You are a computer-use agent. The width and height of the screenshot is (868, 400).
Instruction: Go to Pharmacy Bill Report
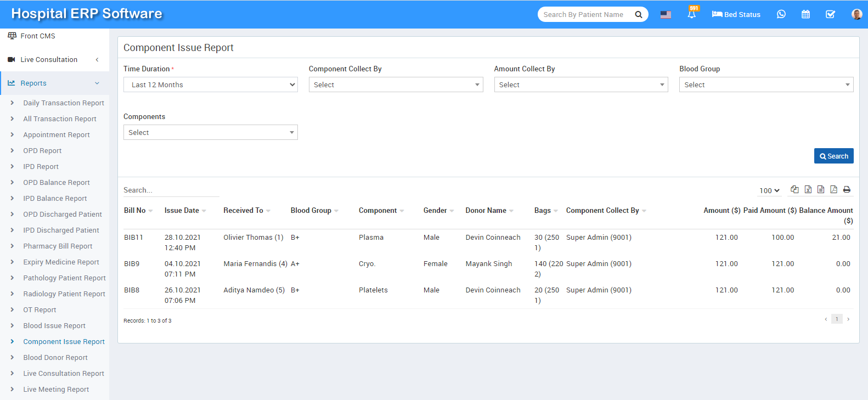coord(58,246)
